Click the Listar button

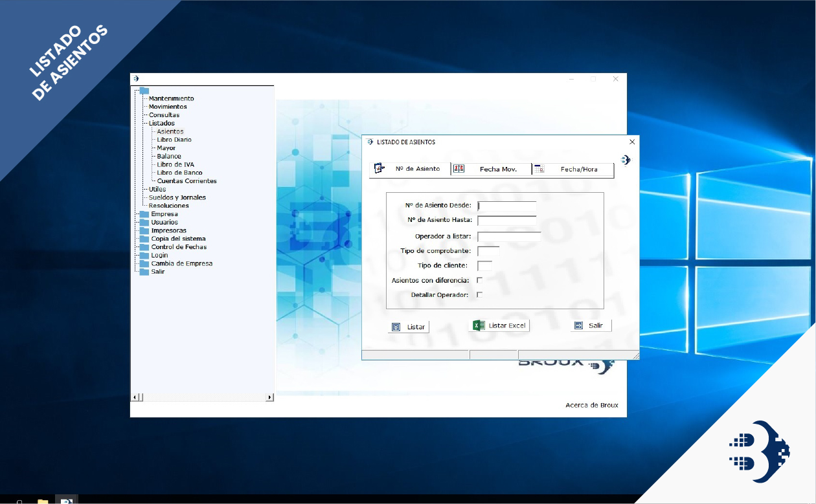coord(409,327)
